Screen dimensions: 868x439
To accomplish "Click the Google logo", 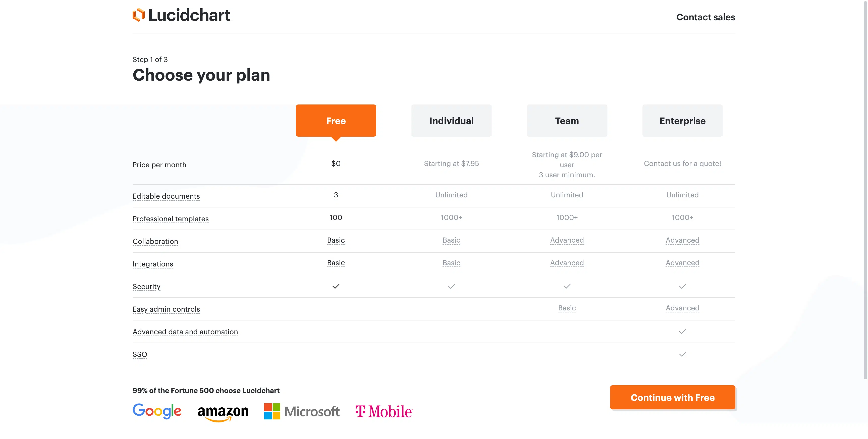I will pos(157,411).
